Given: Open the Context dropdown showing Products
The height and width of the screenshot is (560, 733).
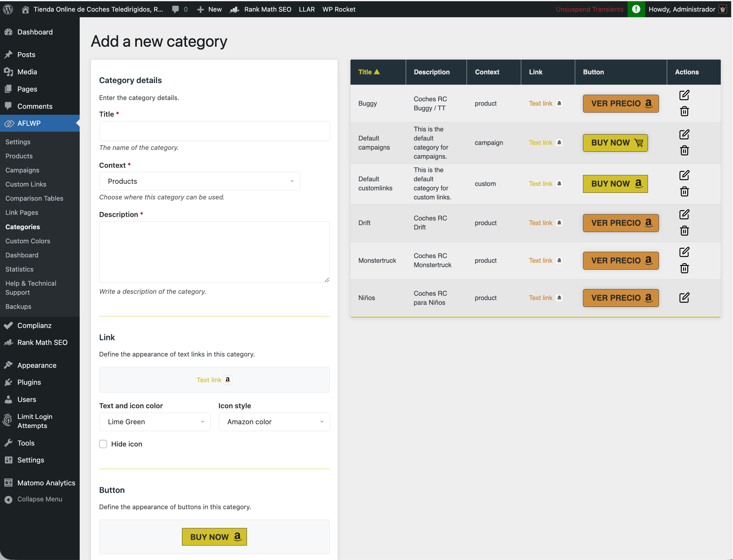Looking at the screenshot, I should 200,181.
